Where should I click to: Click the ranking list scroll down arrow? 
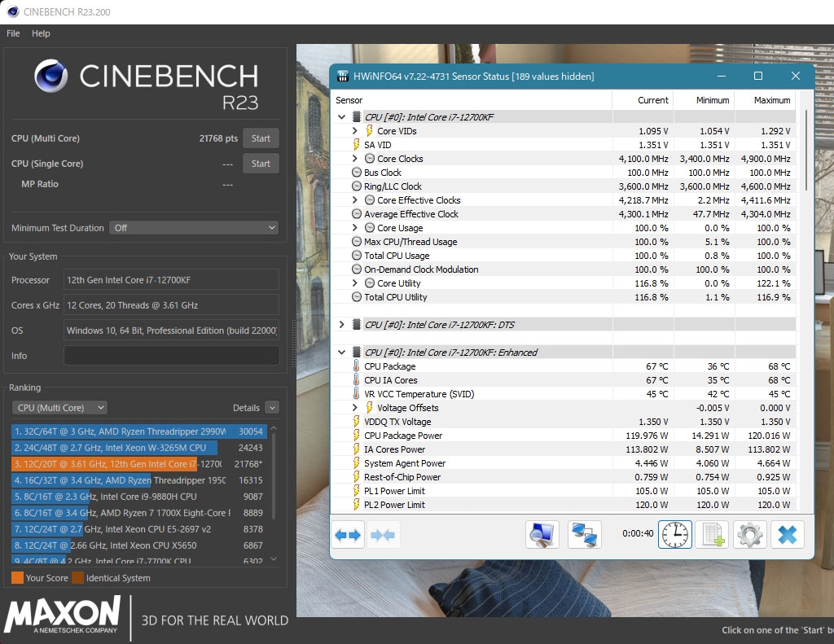coord(274,559)
